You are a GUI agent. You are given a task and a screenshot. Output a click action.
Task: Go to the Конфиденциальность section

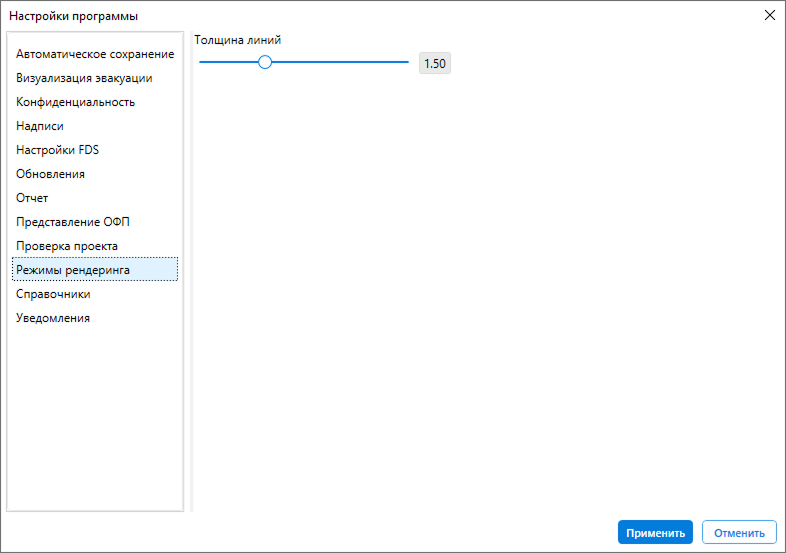click(95, 102)
